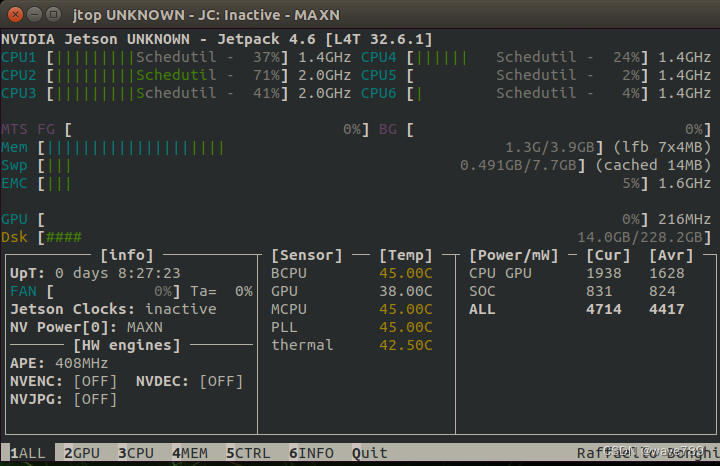Close the jtop terminal window
Viewport: 720px width, 466px height.
15,15
